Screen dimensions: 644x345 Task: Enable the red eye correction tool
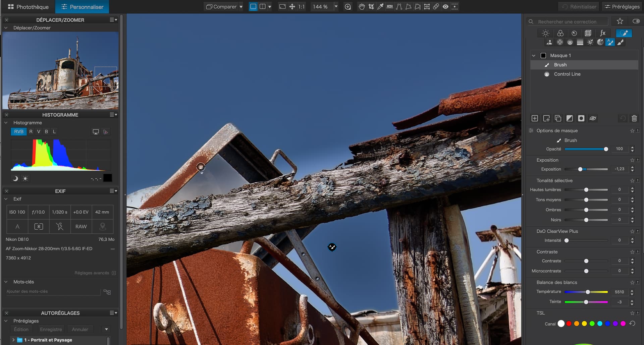point(445,7)
